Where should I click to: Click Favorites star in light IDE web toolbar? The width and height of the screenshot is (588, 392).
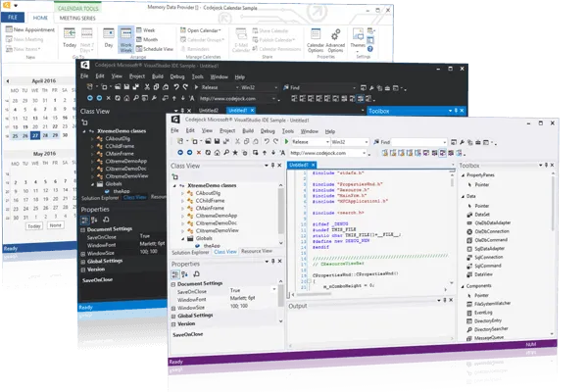coord(235,153)
